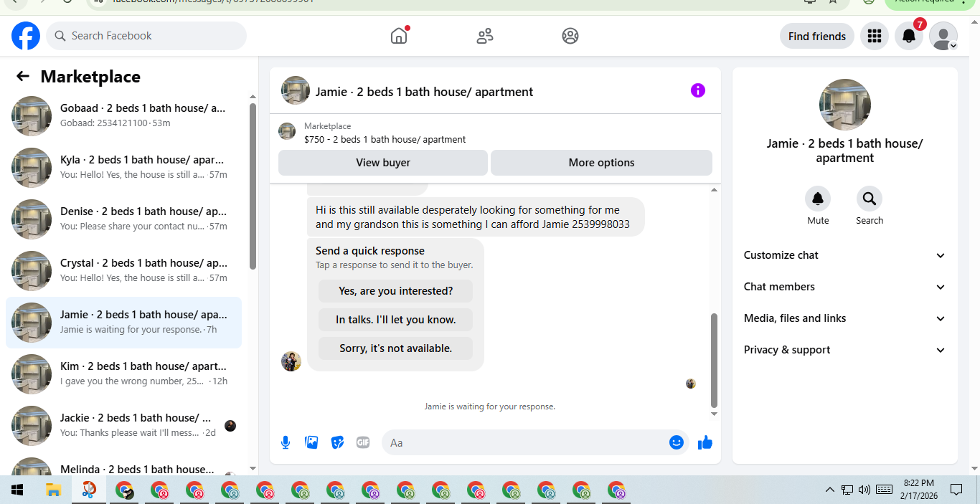Mute this chat with the bell icon
This screenshot has height=504, width=980.
point(818,199)
